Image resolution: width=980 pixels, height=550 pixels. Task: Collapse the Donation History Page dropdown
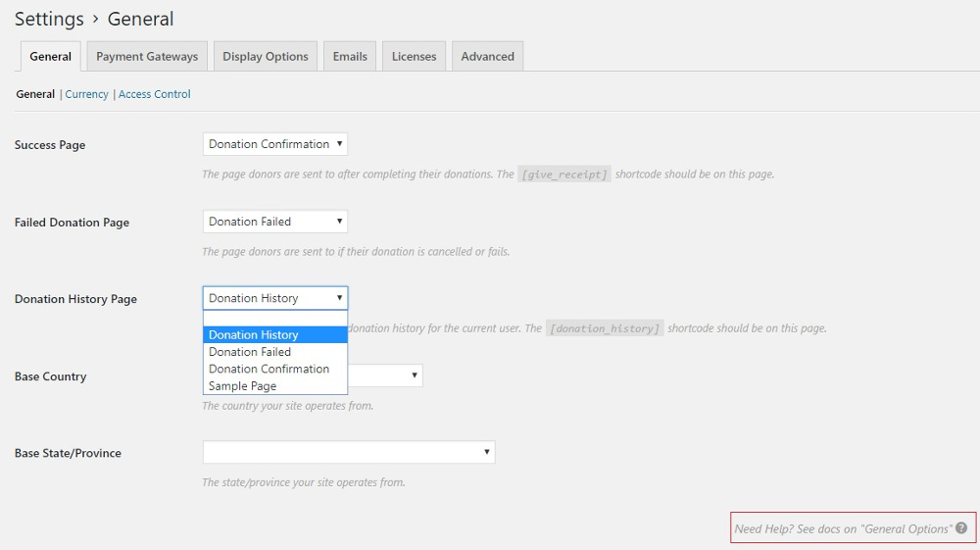(274, 298)
